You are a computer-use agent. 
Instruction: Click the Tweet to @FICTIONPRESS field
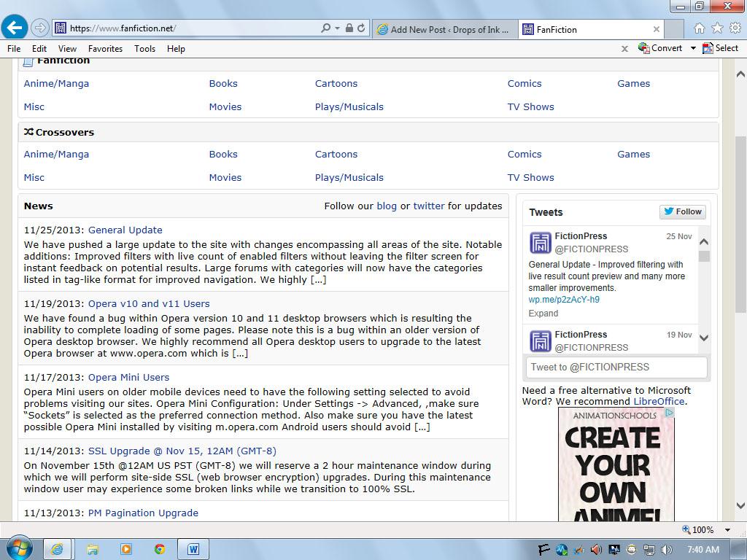tap(616, 367)
